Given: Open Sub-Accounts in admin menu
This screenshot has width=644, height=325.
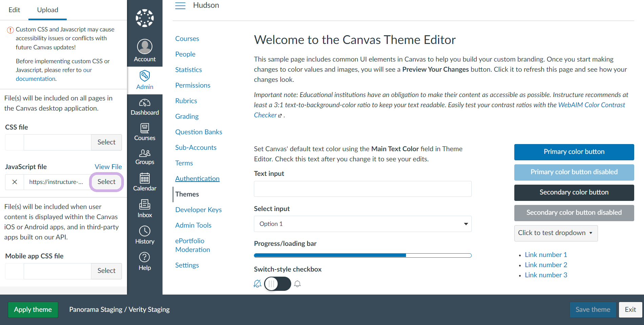Looking at the screenshot, I should (x=196, y=147).
